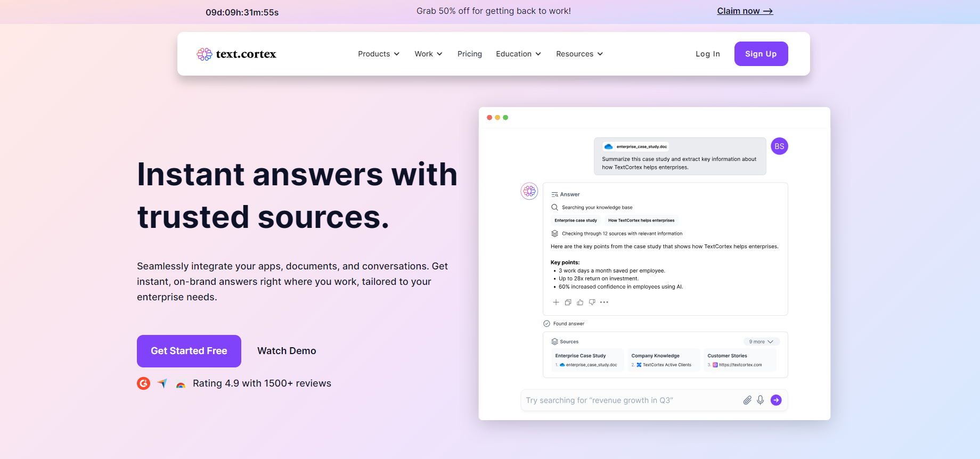The image size is (980, 459).
Task: Click the revenue growth search input field
Action: point(631,400)
